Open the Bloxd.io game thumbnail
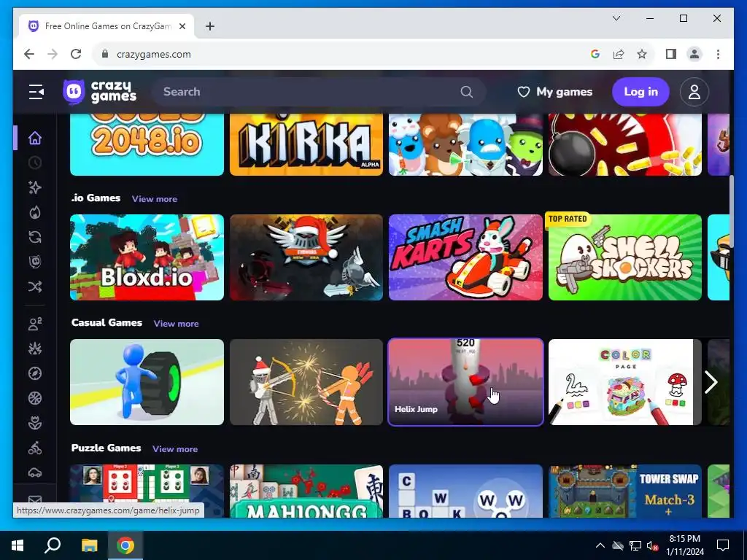This screenshot has height=560, width=747. coord(147,257)
